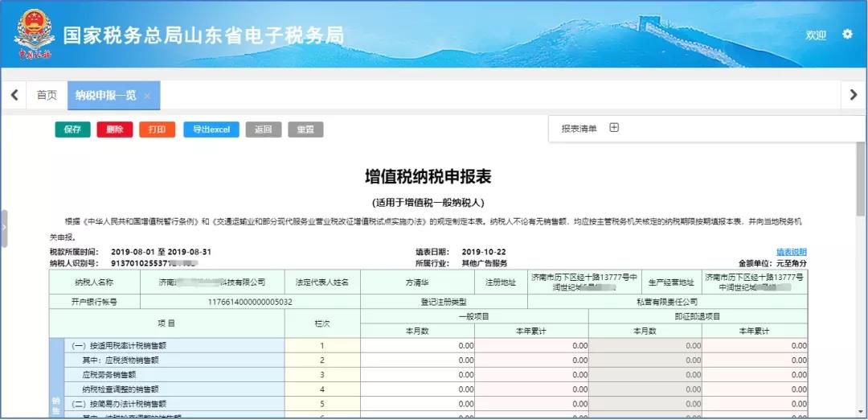Click 栏次 number 3 cell
This screenshot has width=868, height=420.
coord(322,375)
